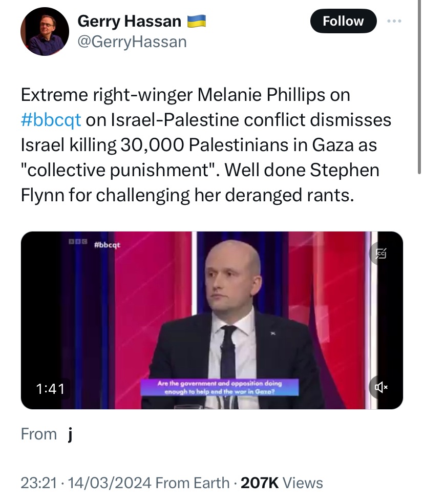Open the video source "j" link

tap(70, 434)
